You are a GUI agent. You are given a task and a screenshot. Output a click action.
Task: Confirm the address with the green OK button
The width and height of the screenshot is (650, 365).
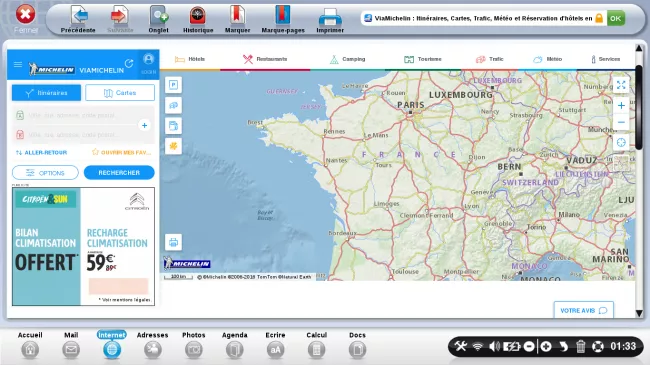(x=616, y=18)
